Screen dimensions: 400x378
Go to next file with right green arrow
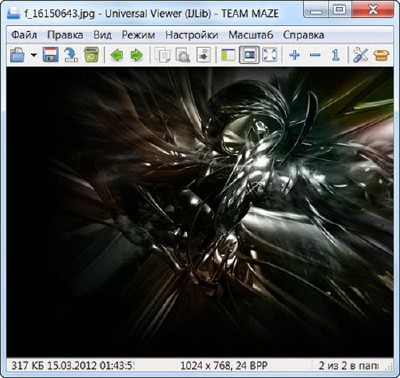137,55
